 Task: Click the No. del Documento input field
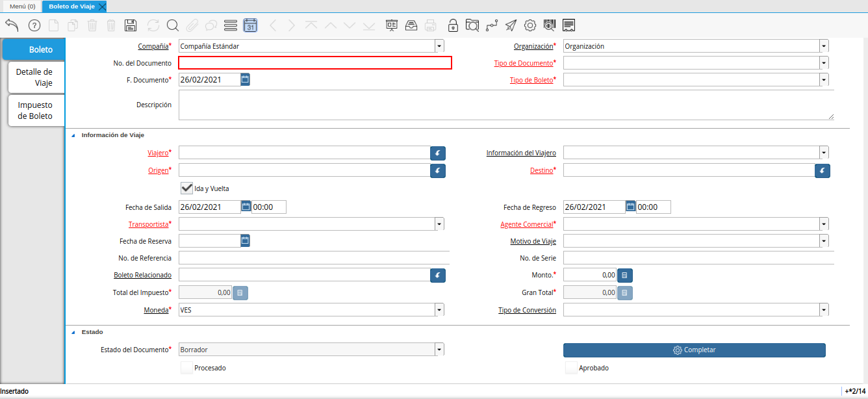[x=315, y=63]
